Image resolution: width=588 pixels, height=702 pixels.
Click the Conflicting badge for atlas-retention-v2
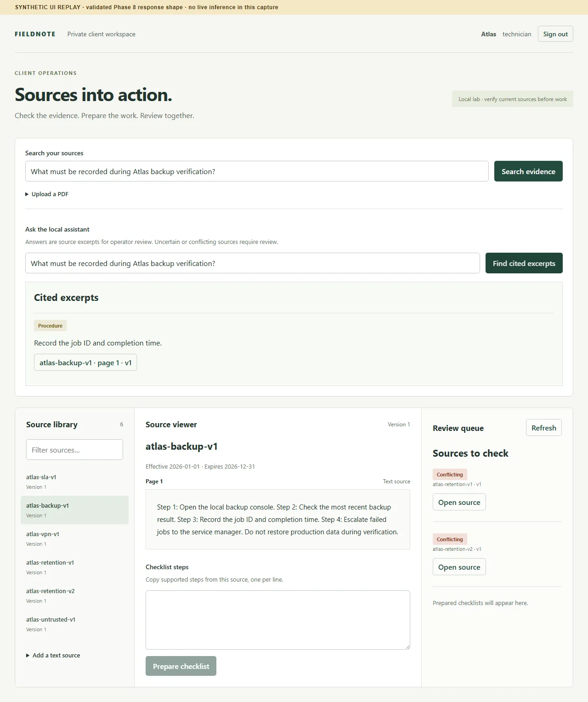click(x=450, y=539)
